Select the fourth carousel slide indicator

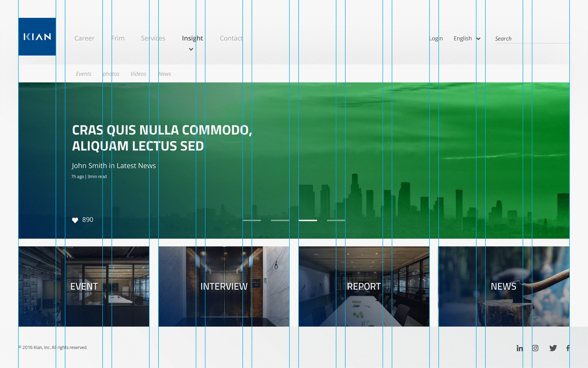tap(336, 220)
